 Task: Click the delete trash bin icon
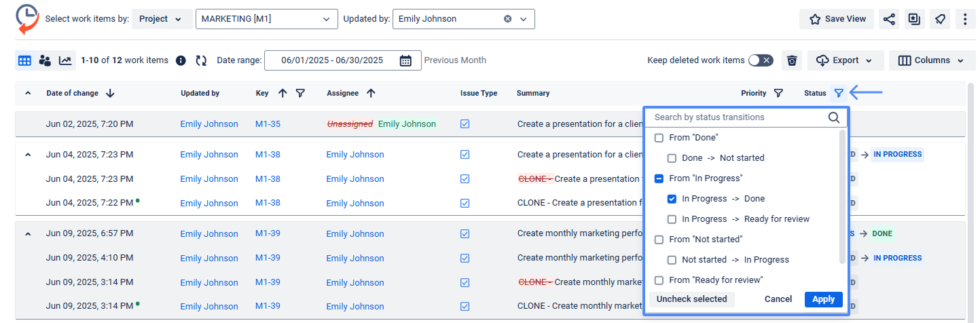coord(791,60)
